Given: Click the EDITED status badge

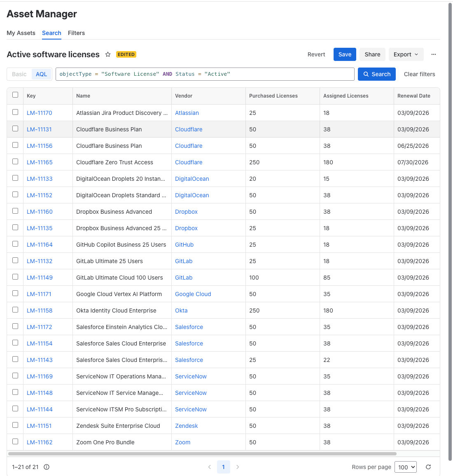Looking at the screenshot, I should click(126, 54).
